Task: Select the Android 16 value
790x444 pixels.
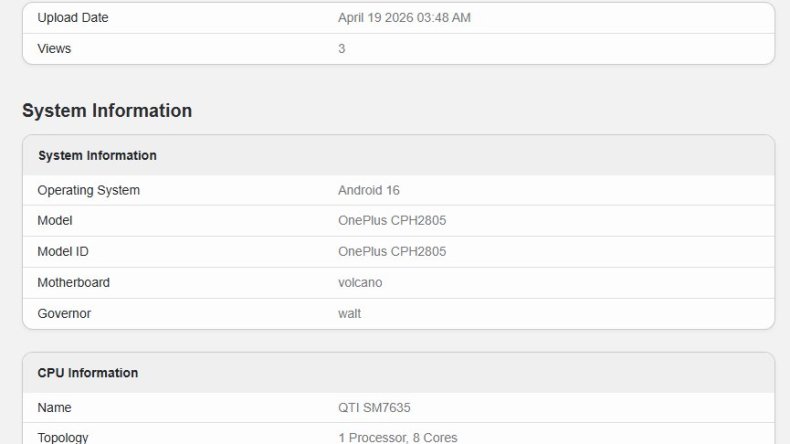Action: pyautogui.click(x=369, y=190)
